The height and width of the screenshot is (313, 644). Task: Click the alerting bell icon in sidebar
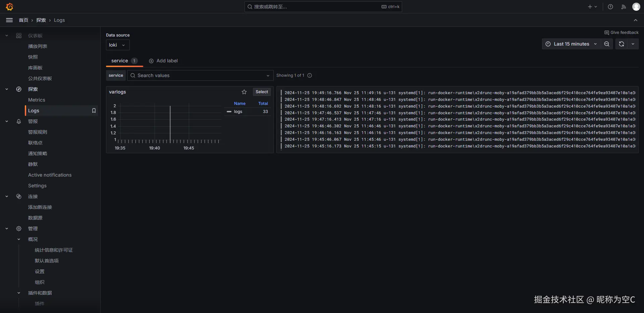(x=19, y=121)
